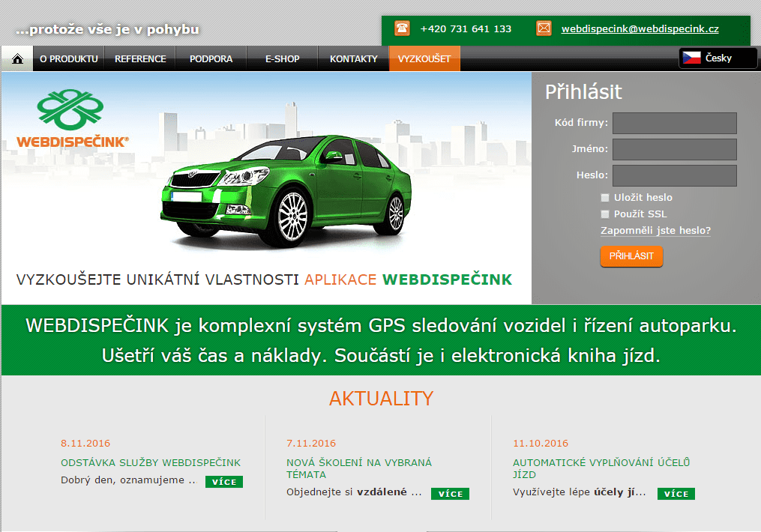Click the "Dobrý den, oznamujeme" excerpt
761x532 pixels.
tap(128, 480)
